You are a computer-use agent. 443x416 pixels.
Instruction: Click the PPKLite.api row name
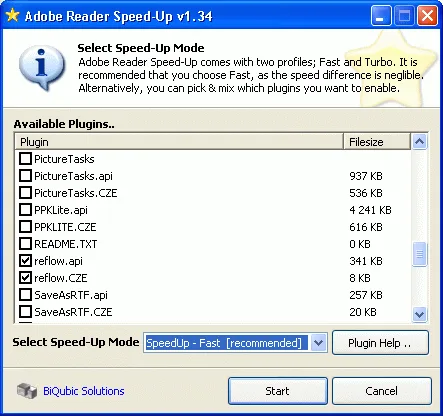tap(61, 210)
